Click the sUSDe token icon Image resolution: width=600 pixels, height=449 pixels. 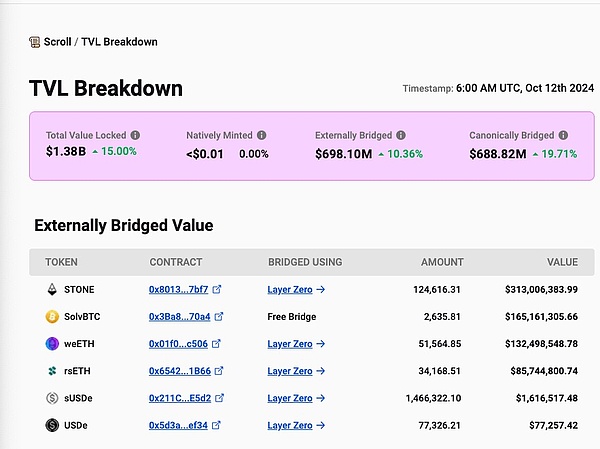(x=52, y=398)
